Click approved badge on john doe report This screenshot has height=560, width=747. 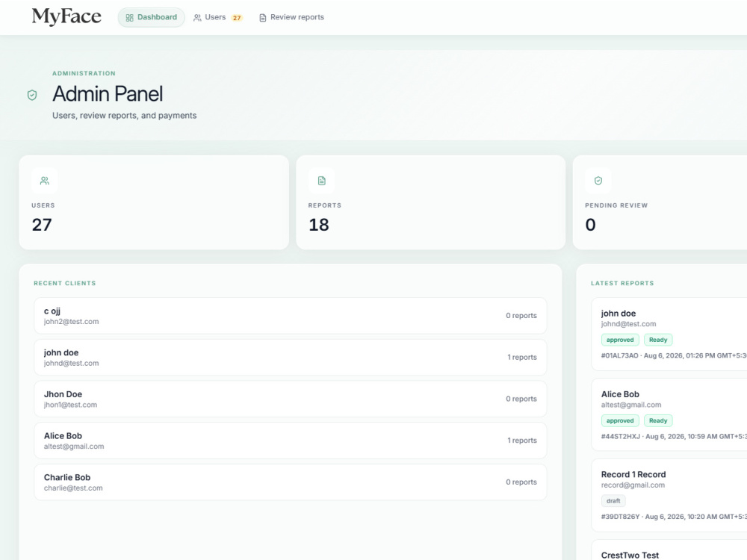coord(620,340)
